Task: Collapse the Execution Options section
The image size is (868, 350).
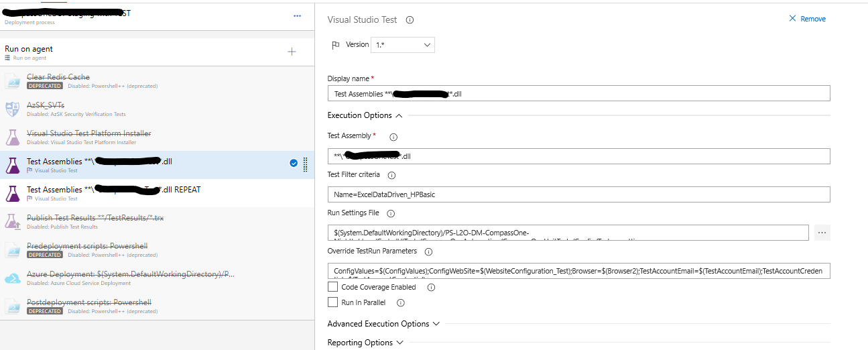Action: tap(365, 115)
